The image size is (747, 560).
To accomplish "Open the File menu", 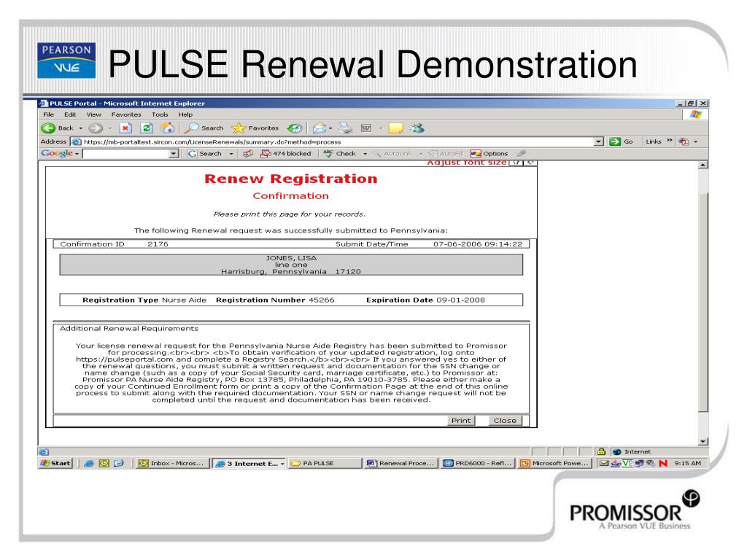I will [49, 114].
